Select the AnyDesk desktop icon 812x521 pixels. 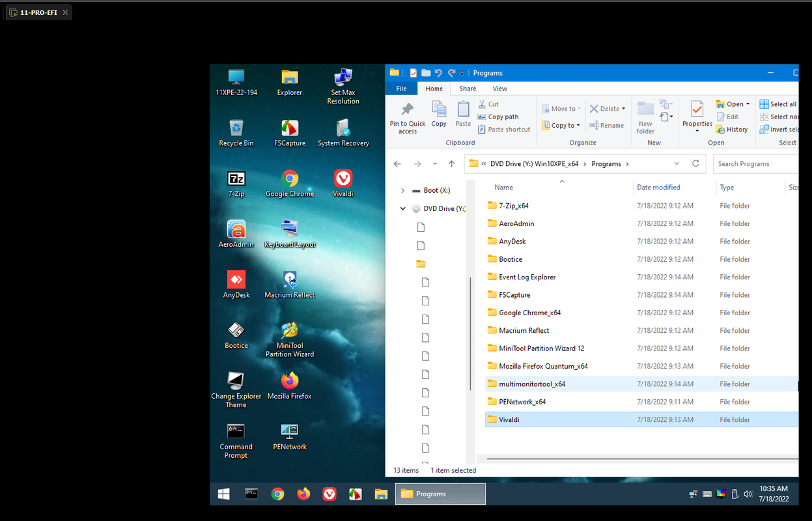pos(236,285)
